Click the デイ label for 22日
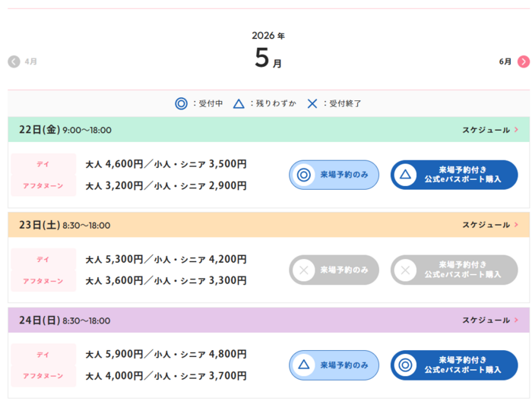 (x=43, y=164)
